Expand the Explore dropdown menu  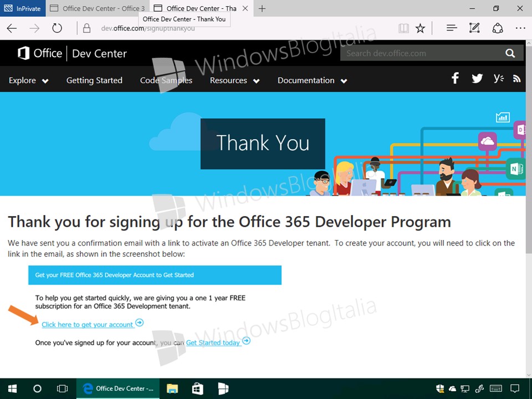pyautogui.click(x=28, y=80)
